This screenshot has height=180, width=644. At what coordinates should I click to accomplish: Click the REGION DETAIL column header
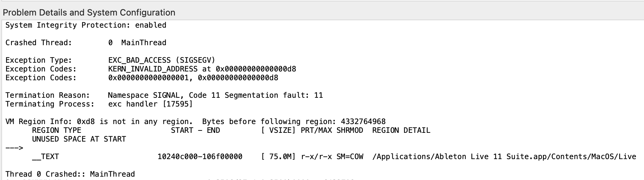(401, 130)
